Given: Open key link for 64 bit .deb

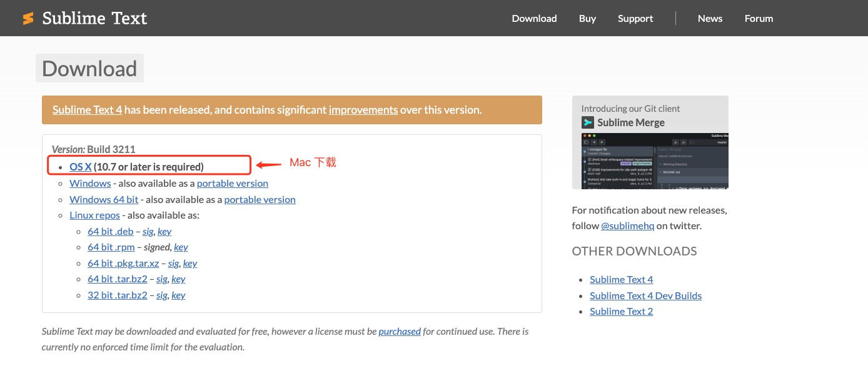Looking at the screenshot, I should [x=164, y=231].
